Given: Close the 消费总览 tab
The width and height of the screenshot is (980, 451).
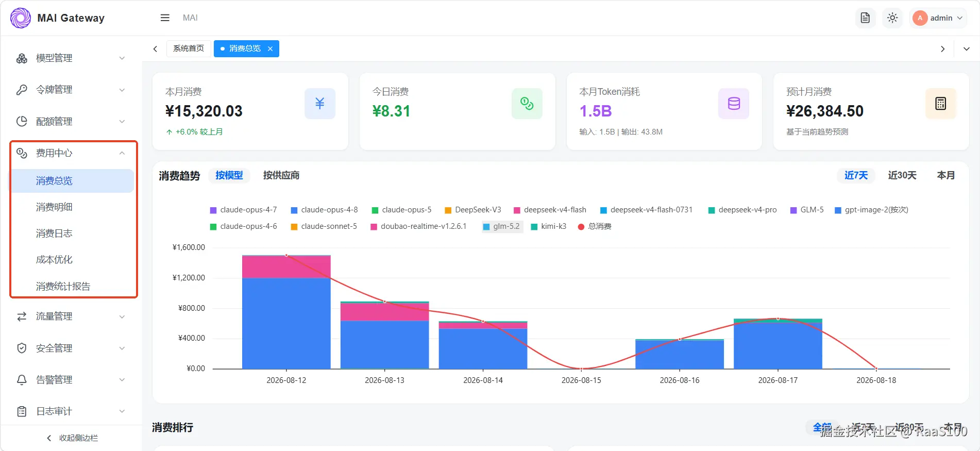Looking at the screenshot, I should tap(270, 48).
